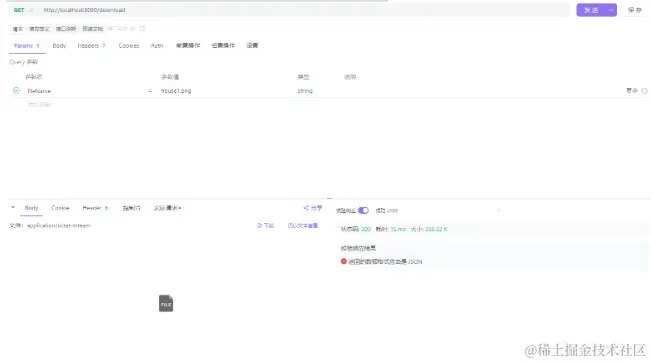Image resolution: width=651 pixels, height=363 pixels.
Task: Click the copy icon after the interface name
Action: (x=142, y=29)
